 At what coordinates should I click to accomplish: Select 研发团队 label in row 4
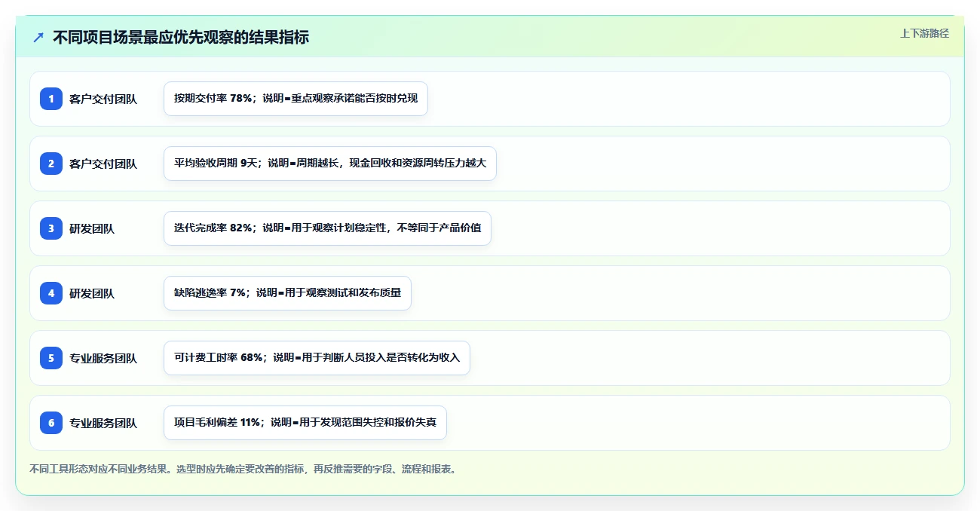[x=92, y=293]
